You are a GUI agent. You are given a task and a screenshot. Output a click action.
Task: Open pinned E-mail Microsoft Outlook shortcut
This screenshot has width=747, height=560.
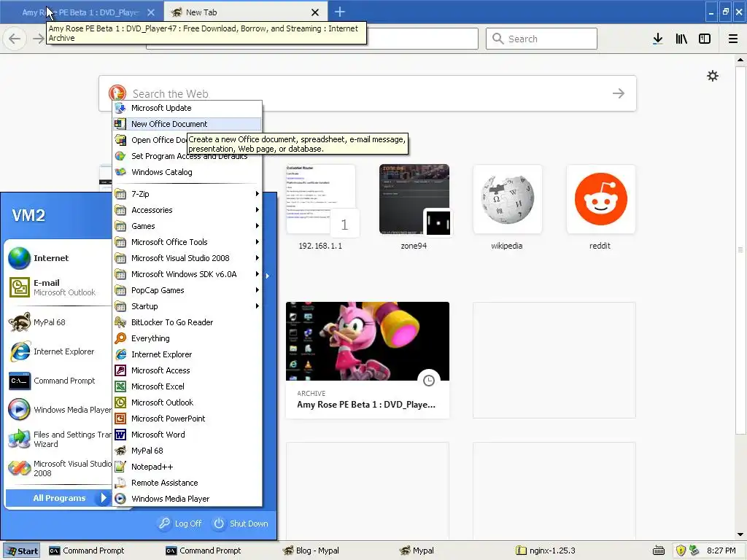coord(58,287)
